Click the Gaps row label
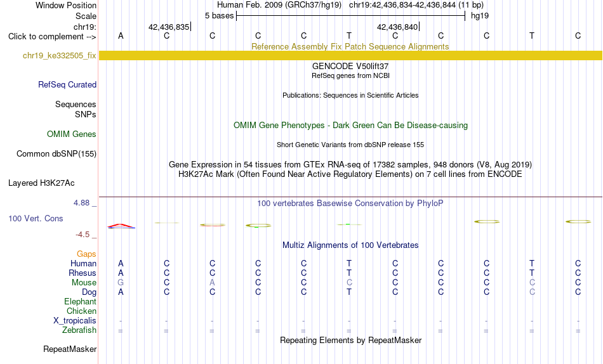603x364 pixels. (x=86, y=254)
